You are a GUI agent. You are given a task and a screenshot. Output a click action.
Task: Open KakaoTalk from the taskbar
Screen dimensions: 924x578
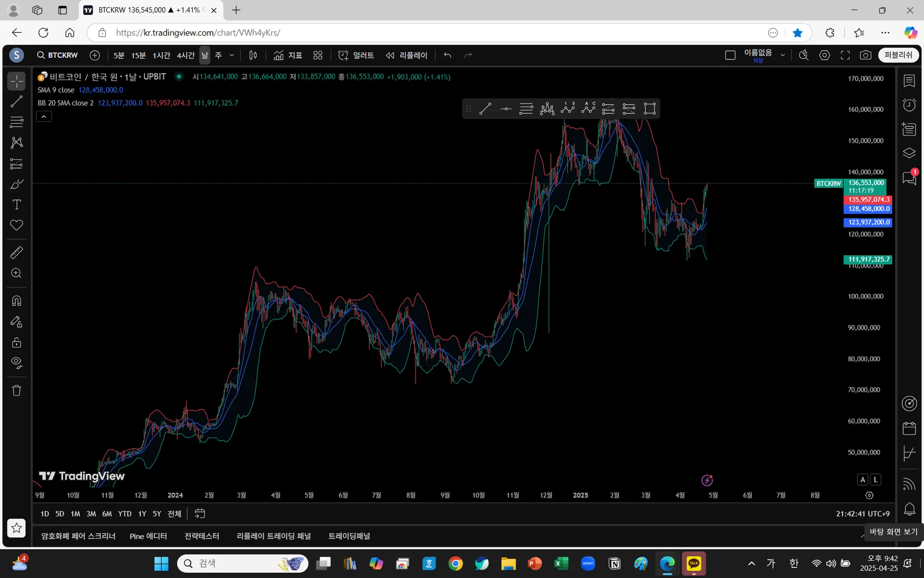(694, 563)
